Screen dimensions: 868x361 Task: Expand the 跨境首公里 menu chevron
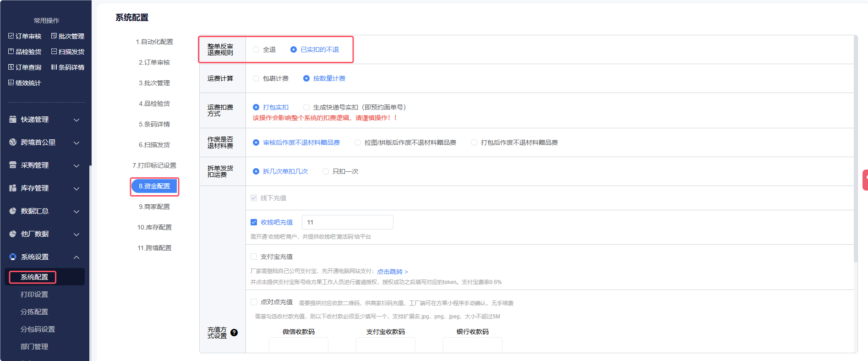point(76,142)
